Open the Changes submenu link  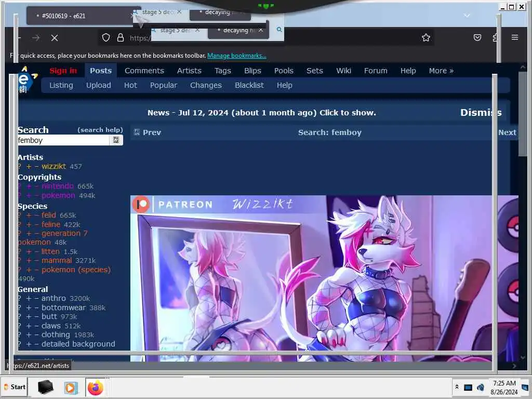coord(206,85)
